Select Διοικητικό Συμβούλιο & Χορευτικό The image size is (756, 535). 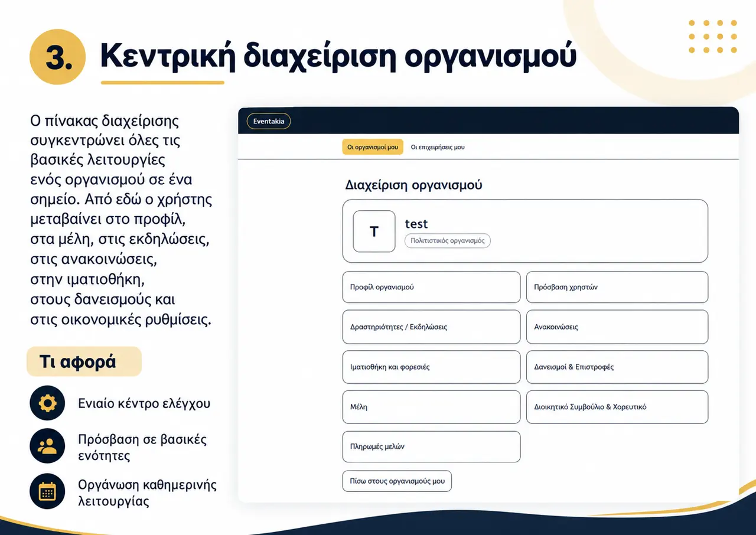pyautogui.click(x=617, y=407)
